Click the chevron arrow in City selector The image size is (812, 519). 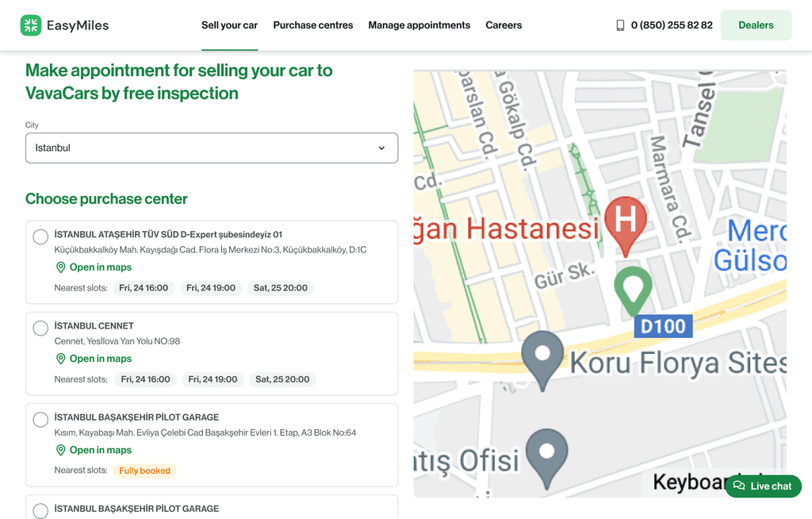click(x=381, y=148)
